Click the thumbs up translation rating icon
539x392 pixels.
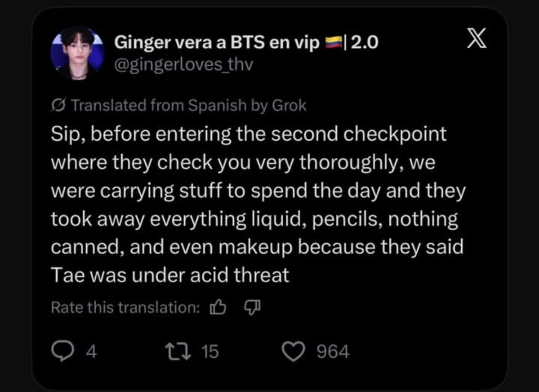[x=218, y=307]
